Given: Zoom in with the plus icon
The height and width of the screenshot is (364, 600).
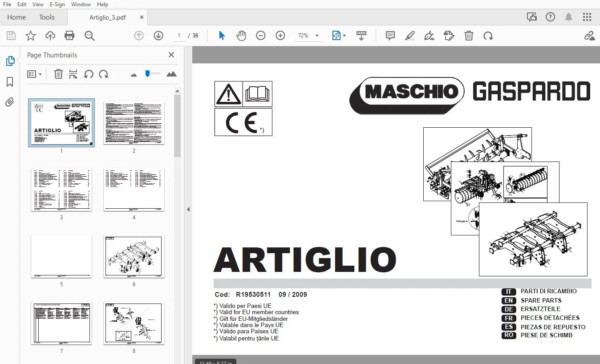Looking at the screenshot, I should [x=280, y=36].
